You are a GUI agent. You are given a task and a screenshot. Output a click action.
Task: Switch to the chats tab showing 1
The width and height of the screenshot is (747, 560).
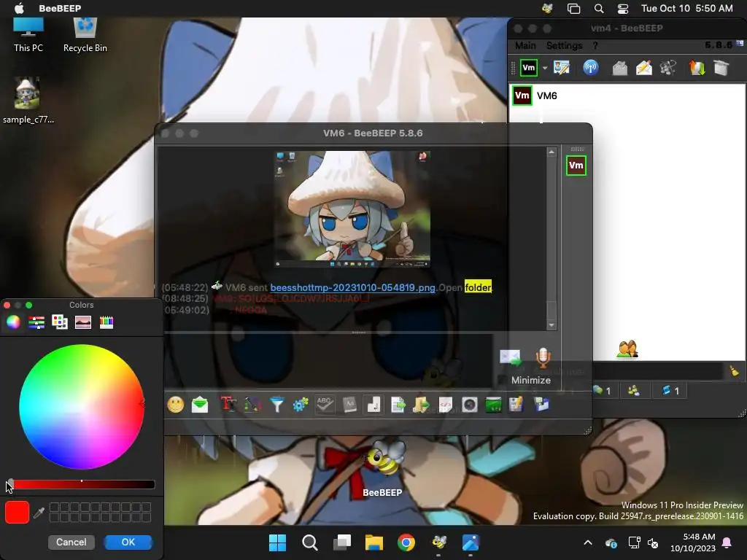point(602,391)
